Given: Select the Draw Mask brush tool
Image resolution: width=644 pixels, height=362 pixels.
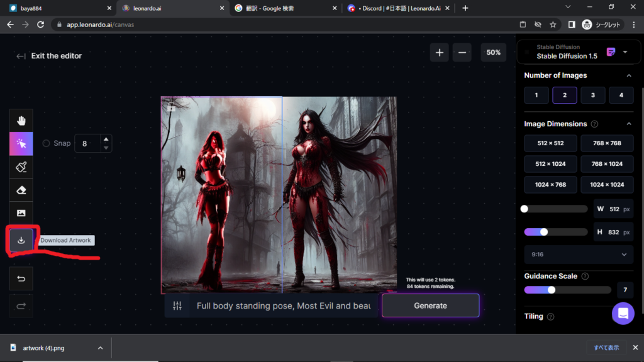Looking at the screenshot, I should pos(21,167).
